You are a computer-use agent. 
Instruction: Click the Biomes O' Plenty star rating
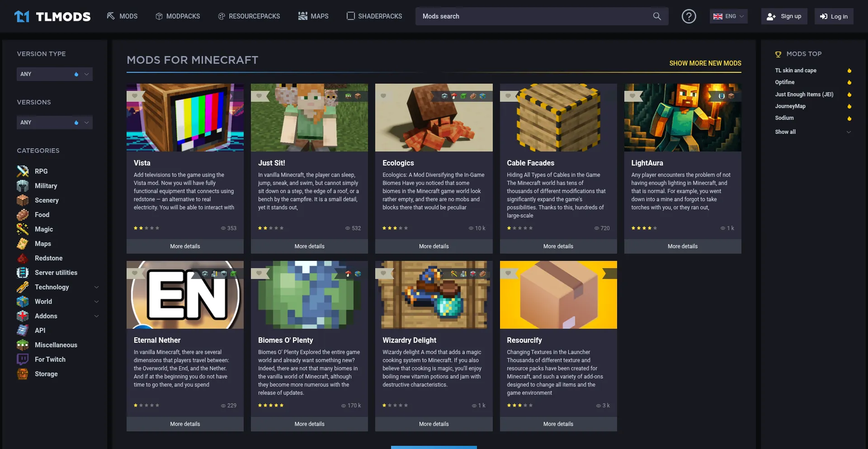[x=271, y=406]
